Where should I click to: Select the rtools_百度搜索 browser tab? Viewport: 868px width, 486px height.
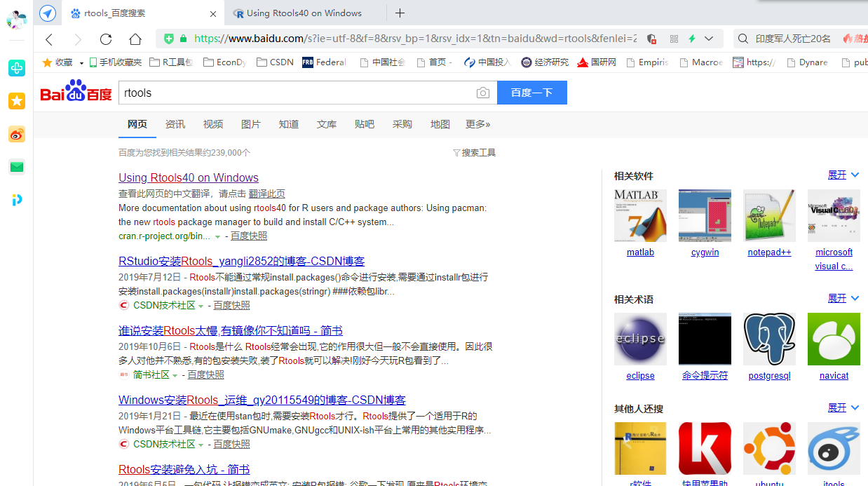click(x=144, y=13)
